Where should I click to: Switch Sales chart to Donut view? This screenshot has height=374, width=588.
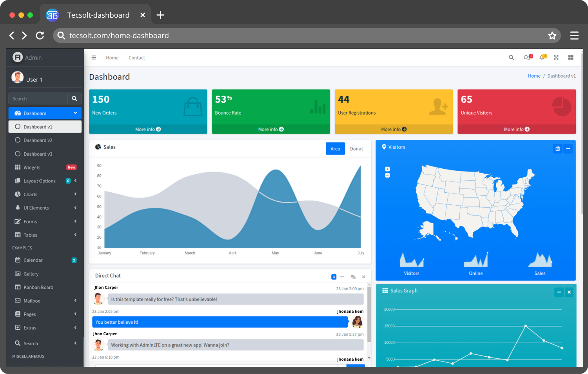point(356,149)
